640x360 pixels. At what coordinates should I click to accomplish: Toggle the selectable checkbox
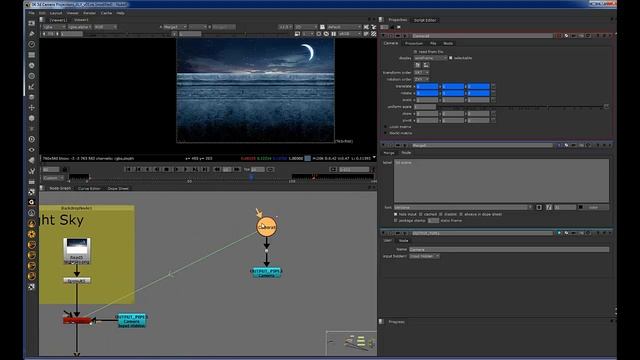click(x=451, y=58)
